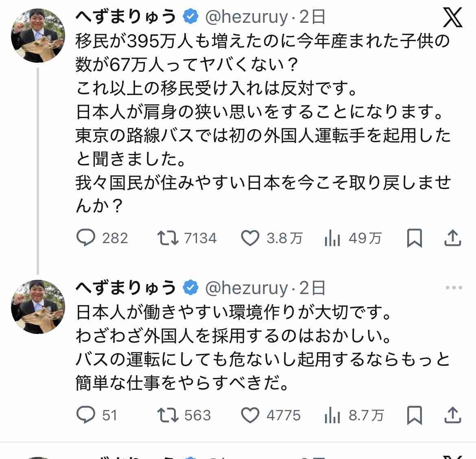Click the へずまりゅう name on second post
476x459 pixels.
(x=126, y=288)
